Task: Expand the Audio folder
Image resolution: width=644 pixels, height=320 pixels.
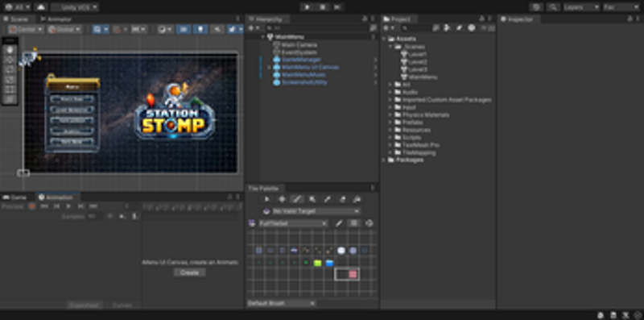Action: (390, 92)
